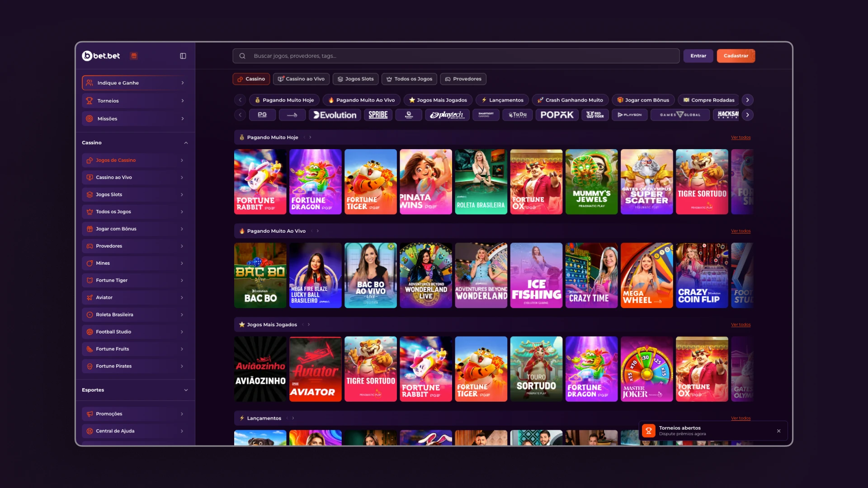The height and width of the screenshot is (488, 868).
Task: Switch to the Provedores tab
Action: coord(463,79)
